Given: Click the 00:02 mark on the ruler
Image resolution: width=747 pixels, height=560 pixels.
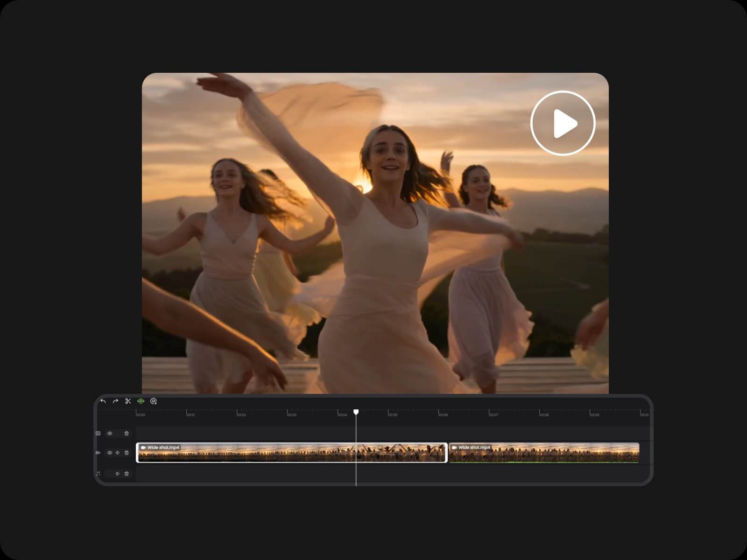Looking at the screenshot, I should pyautogui.click(x=241, y=414).
